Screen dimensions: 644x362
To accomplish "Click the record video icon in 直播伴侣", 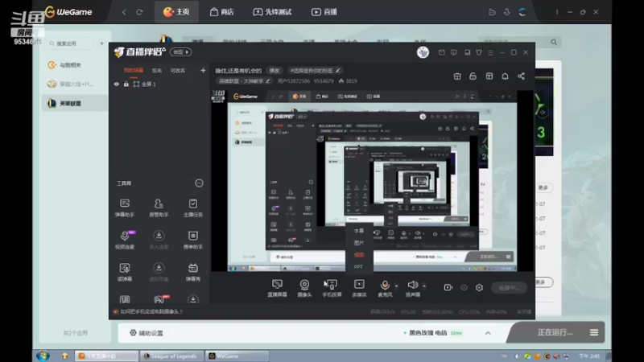I will tap(448, 288).
